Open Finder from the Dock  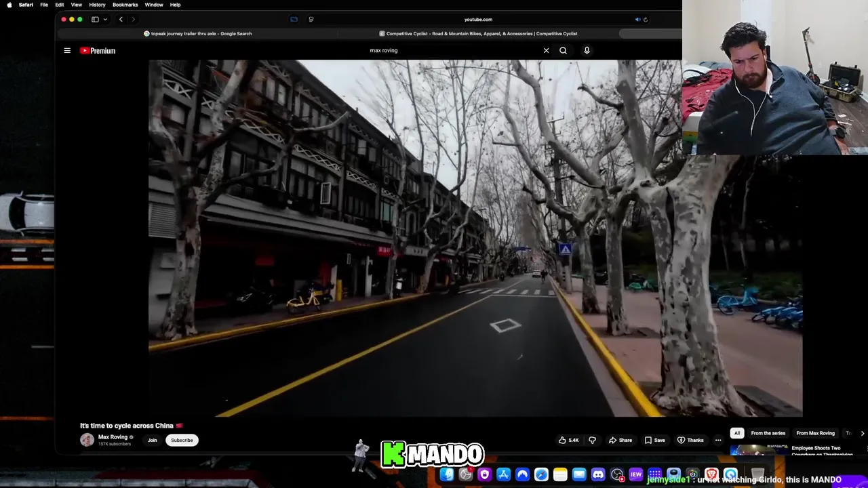tap(447, 474)
